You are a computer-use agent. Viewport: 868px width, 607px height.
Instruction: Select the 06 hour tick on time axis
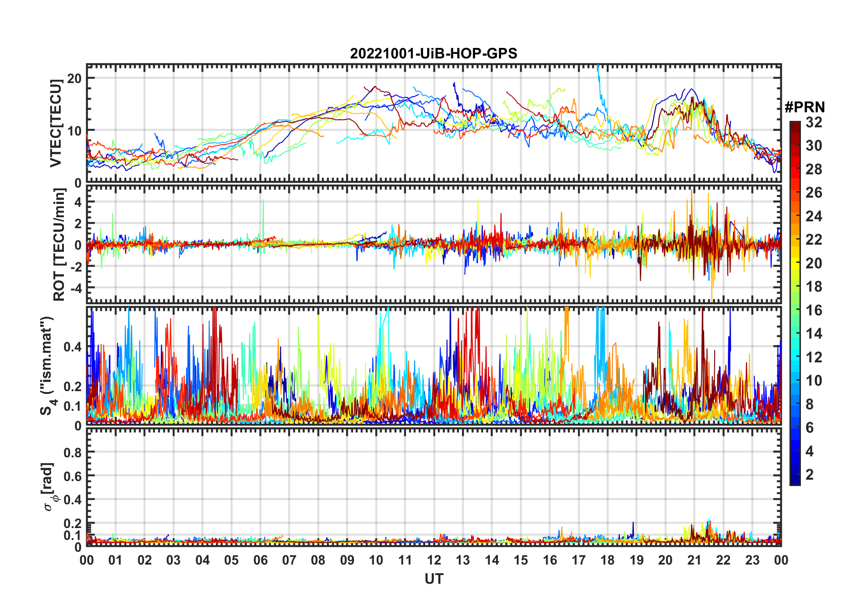(260, 560)
